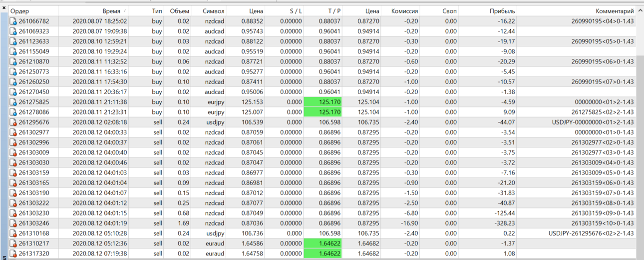Image resolution: width=644 pixels, height=260 pixels.
Task: Sort by the Объем column header
Action: point(177,10)
